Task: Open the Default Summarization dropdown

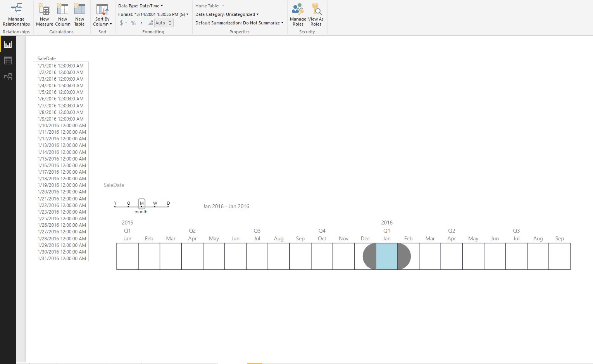Action: pos(239,23)
